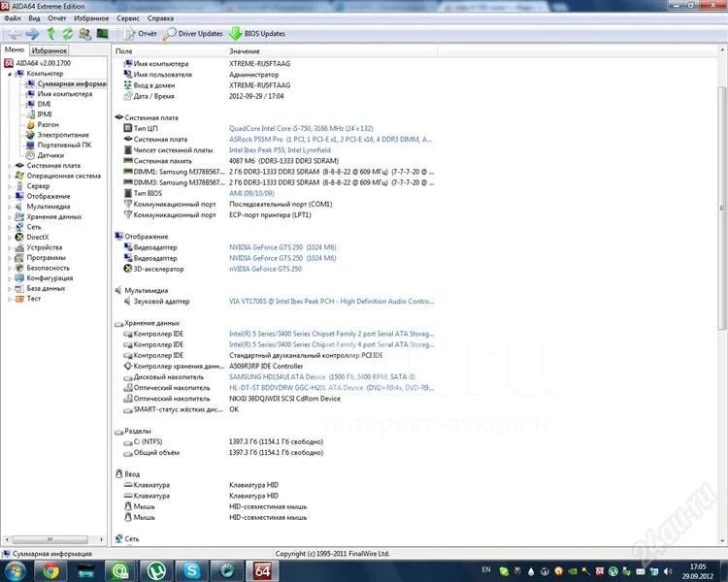Select IPMI in the tree
Image resolution: width=728 pixels, height=582 pixels.
tap(44, 114)
